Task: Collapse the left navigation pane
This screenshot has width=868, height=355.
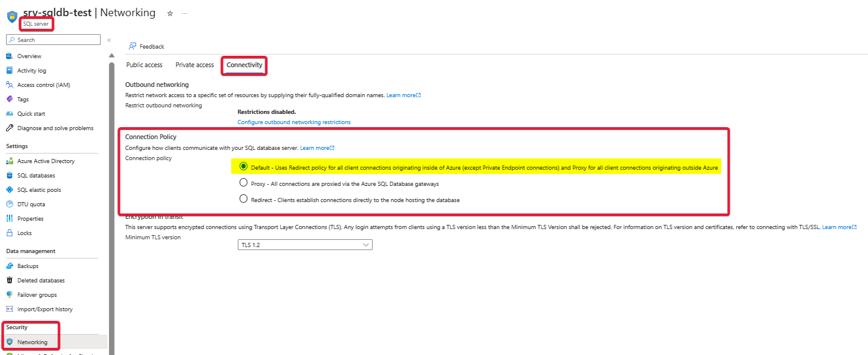Action: click(x=109, y=40)
